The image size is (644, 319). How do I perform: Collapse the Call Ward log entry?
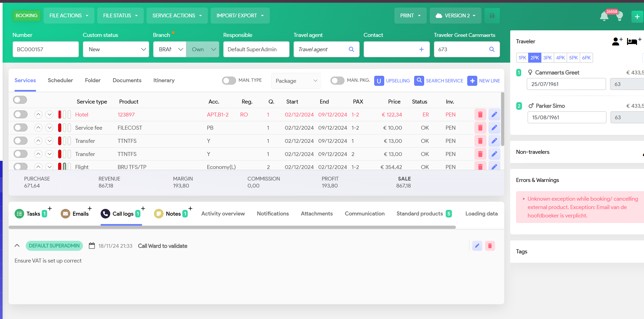17,246
